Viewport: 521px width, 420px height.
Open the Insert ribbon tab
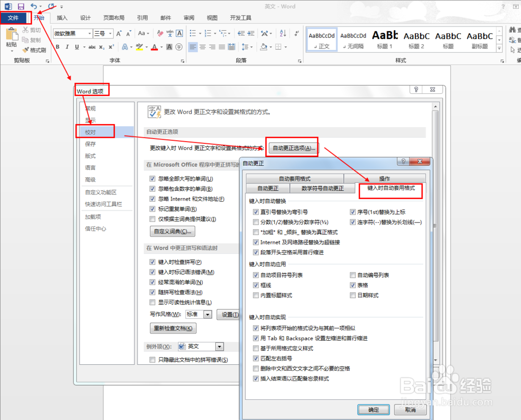tap(62, 18)
